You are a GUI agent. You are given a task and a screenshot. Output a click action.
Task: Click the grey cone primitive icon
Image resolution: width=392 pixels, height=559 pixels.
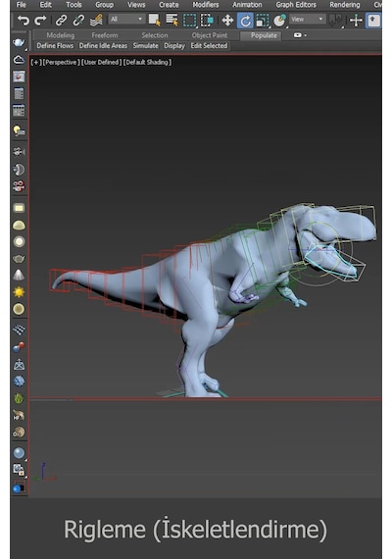19,275
